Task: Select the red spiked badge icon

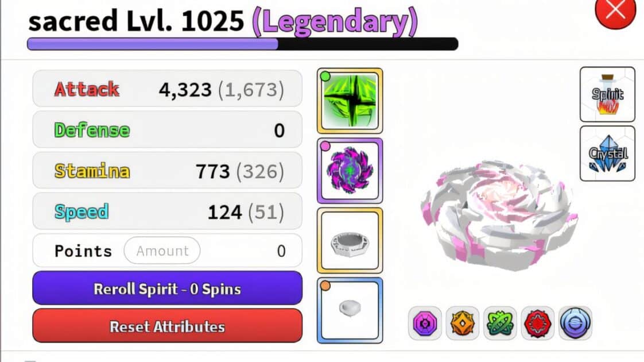Action: pyautogui.click(x=538, y=324)
